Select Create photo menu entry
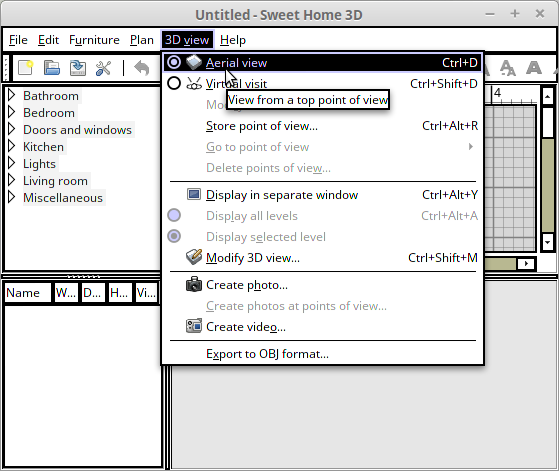Viewport: 559px width, 471px height. click(323, 285)
